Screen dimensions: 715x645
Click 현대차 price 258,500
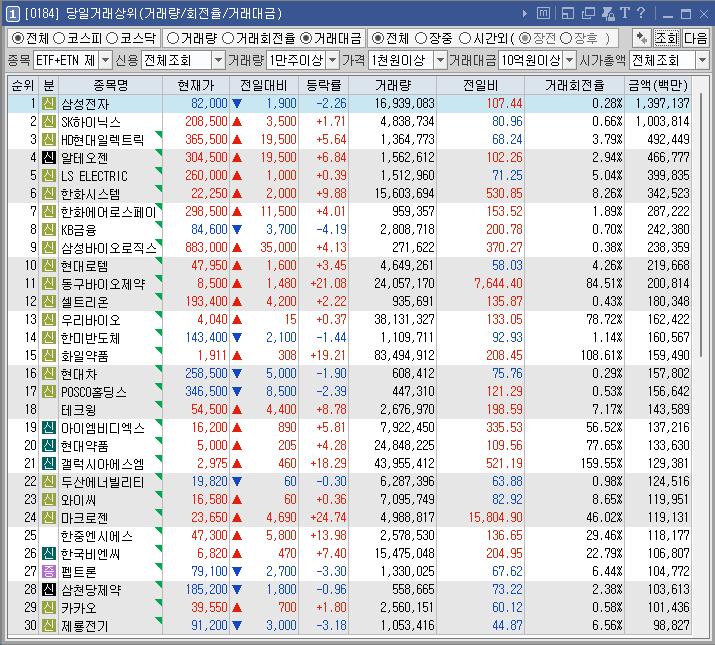[206, 374]
